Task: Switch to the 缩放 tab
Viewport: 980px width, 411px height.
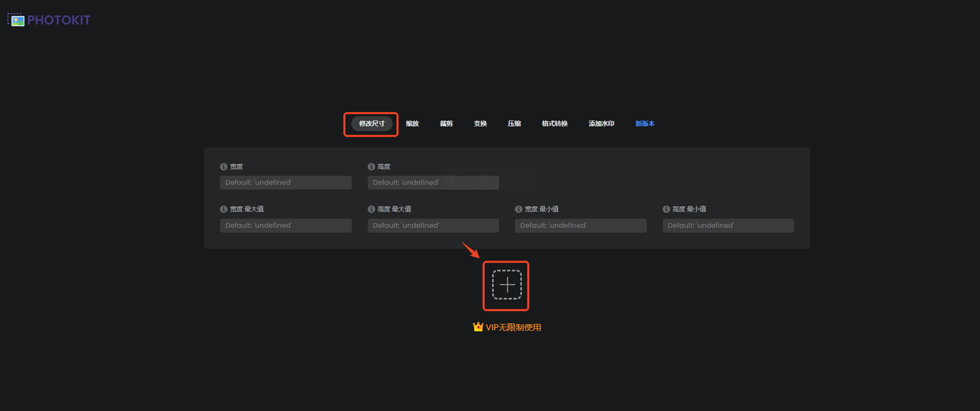Action: (x=412, y=124)
